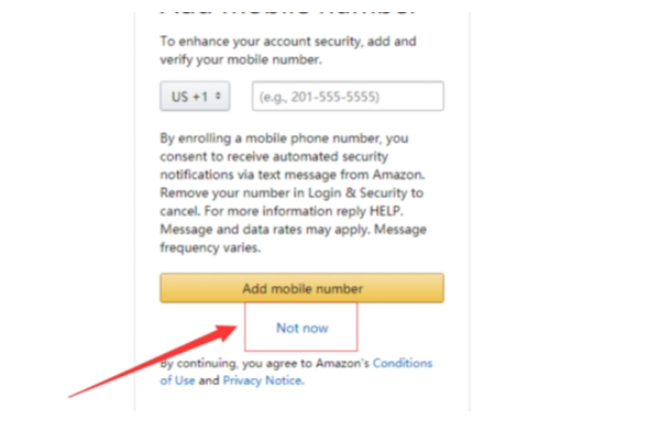This screenshot has width=671, height=427.
Task: Click the red highlight box's border
Action: point(246,328)
